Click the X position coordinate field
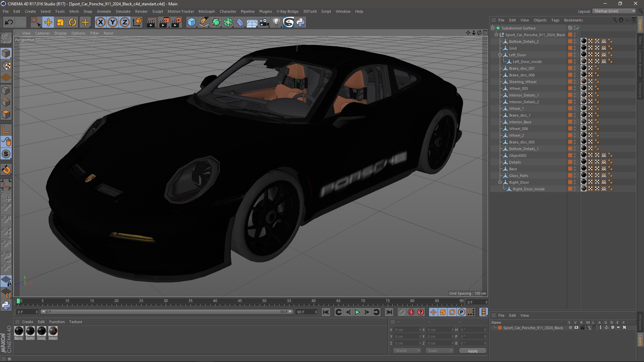 (x=407, y=330)
